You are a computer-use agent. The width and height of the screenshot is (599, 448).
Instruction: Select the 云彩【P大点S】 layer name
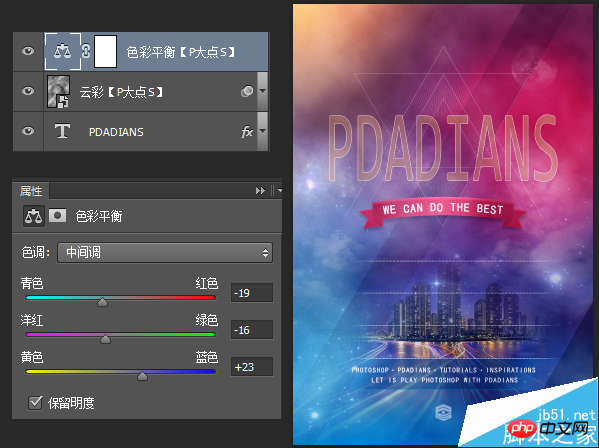point(121,92)
